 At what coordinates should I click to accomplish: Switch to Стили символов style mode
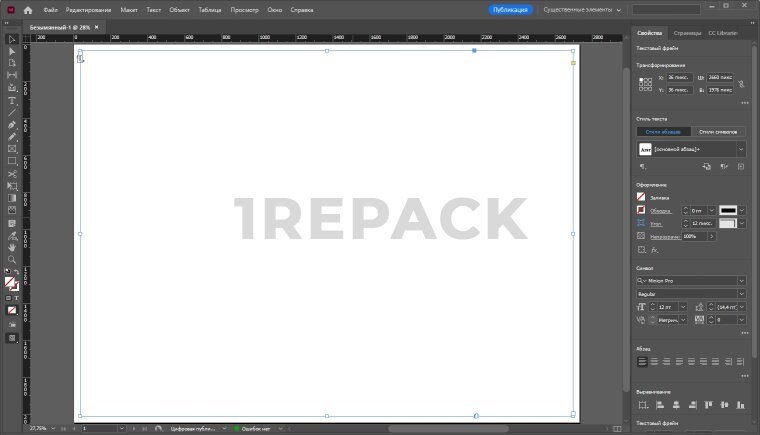pos(718,131)
